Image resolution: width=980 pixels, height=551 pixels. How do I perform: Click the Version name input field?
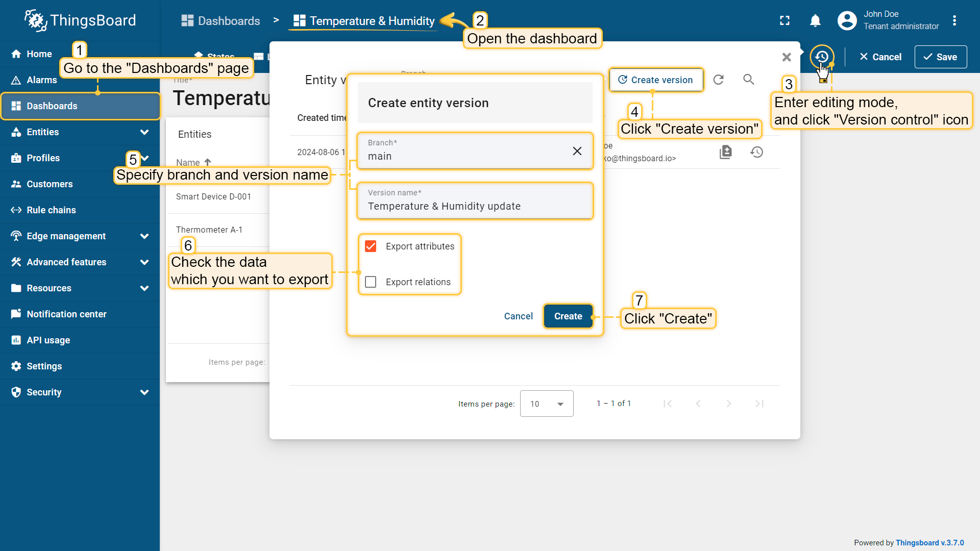[x=475, y=206]
